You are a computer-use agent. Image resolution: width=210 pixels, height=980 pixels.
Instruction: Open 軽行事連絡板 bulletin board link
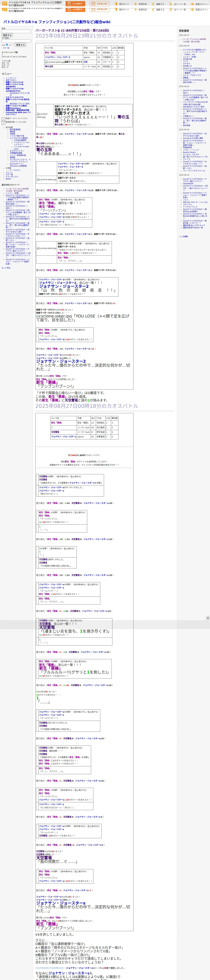[15, 129]
